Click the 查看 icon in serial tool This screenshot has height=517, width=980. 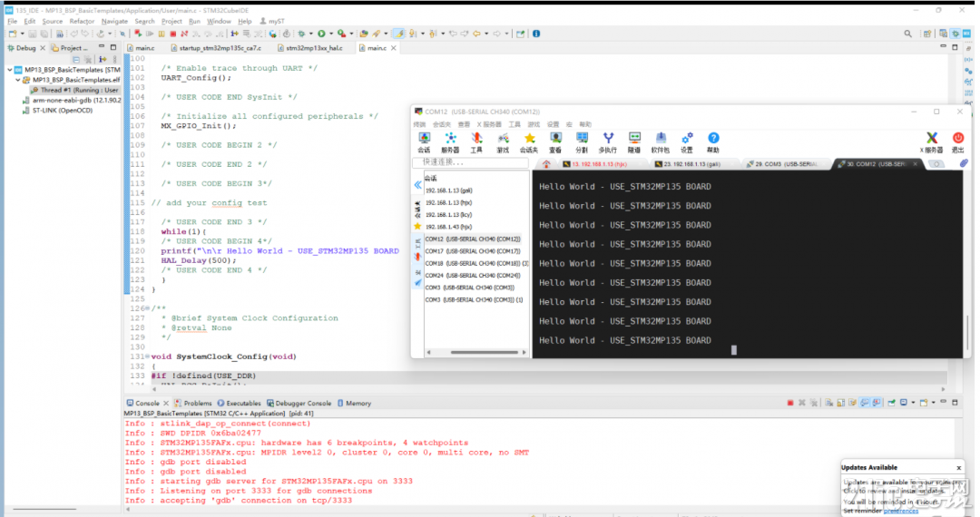[x=555, y=142]
